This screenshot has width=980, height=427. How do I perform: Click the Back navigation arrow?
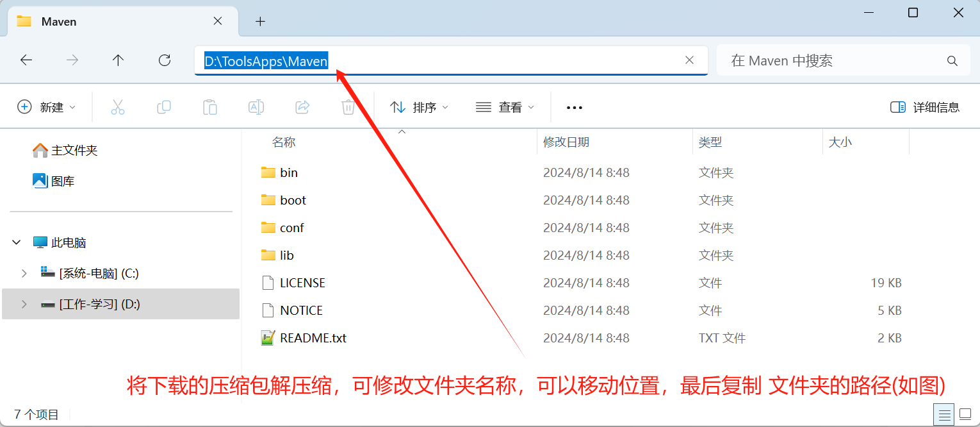[26, 60]
